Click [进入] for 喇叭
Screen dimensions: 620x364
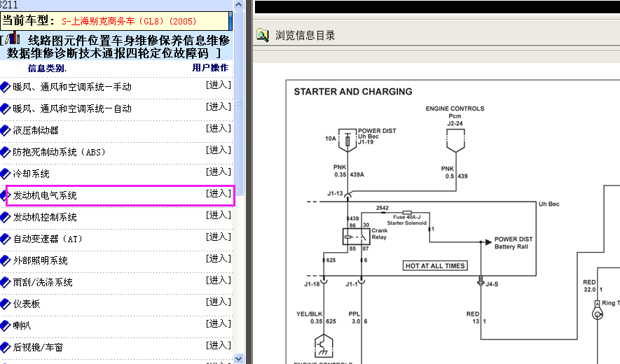tap(219, 324)
